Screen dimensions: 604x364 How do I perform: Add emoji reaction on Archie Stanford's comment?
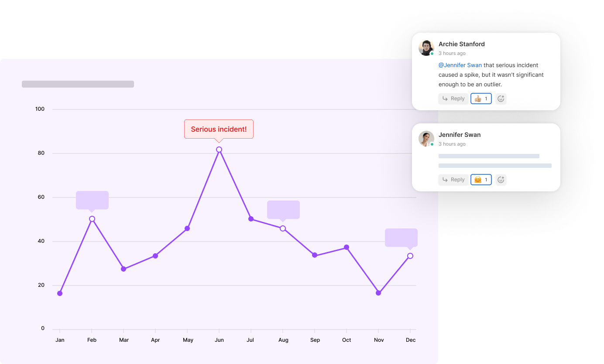(x=501, y=99)
